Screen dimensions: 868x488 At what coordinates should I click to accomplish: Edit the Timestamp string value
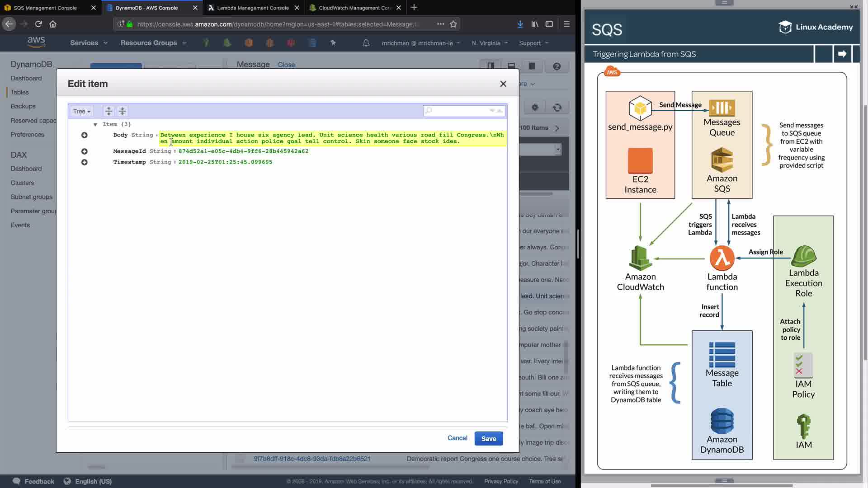click(x=225, y=162)
